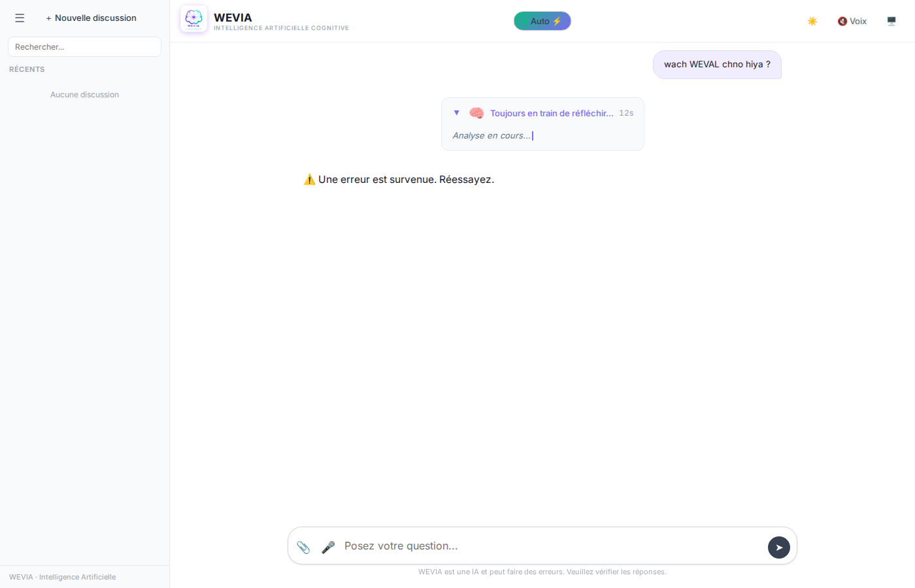
Task: Open the hamburger sidebar menu
Action: coord(20,18)
